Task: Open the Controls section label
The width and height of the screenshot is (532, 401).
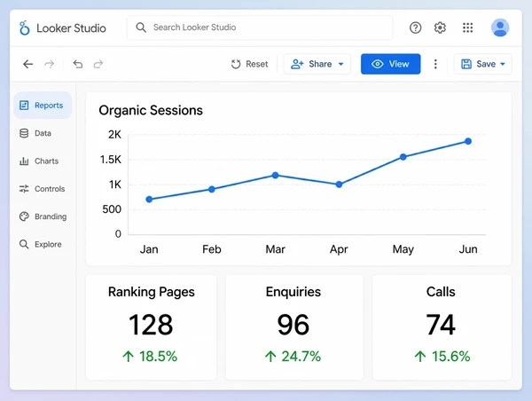Action: coord(50,189)
